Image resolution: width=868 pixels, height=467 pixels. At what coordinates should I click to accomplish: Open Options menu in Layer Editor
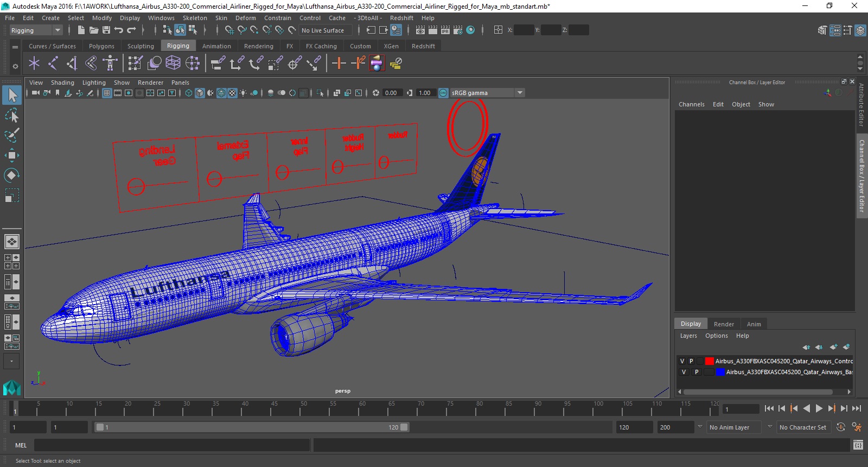[717, 336]
